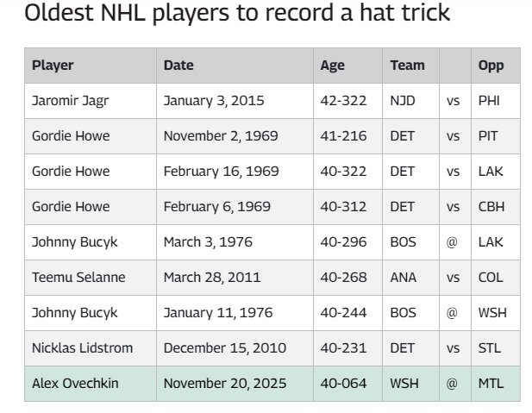Click the Date column header
This screenshot has height=413, width=532.
178,66
